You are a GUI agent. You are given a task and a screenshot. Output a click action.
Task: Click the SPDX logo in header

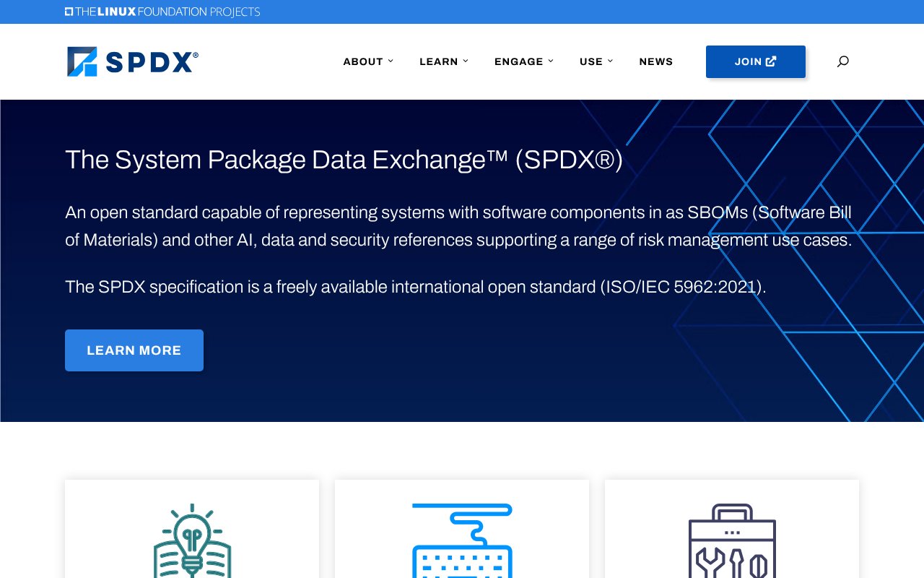point(132,61)
